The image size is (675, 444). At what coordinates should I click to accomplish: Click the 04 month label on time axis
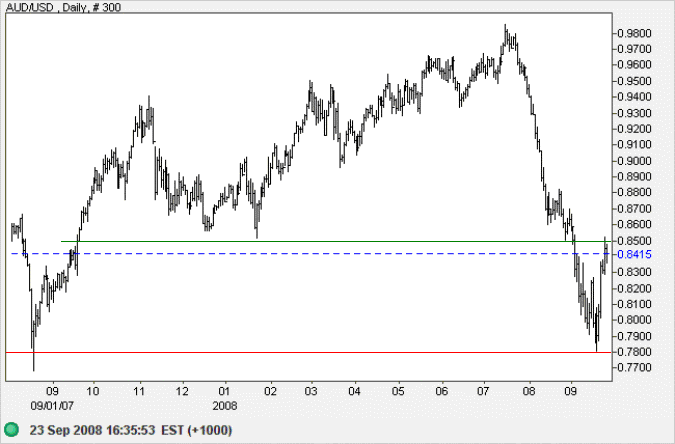tap(354, 391)
